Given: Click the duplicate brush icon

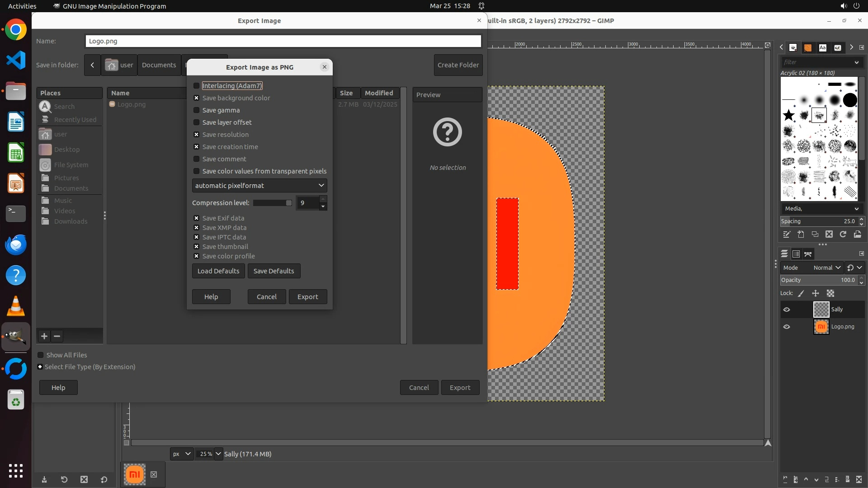Looking at the screenshot, I should click(815, 234).
